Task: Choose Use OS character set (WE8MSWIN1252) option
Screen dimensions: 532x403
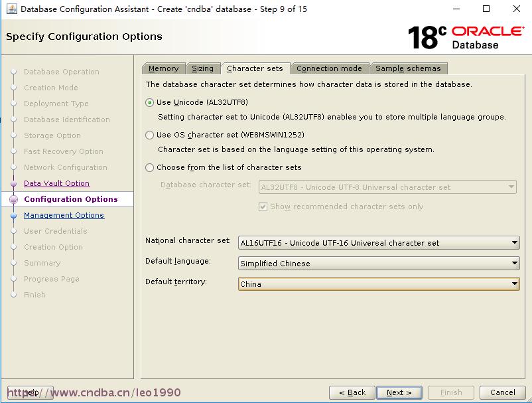Action: [150, 135]
